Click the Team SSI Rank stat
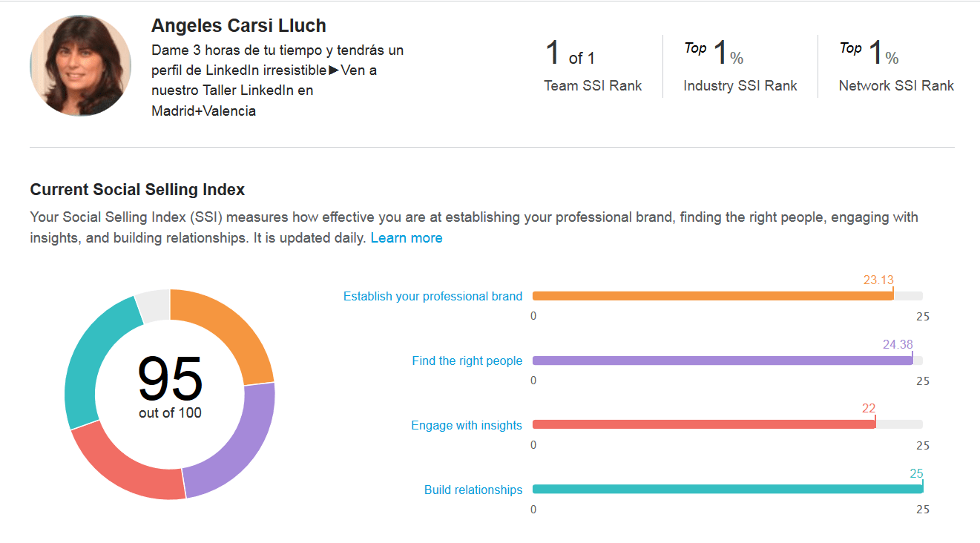980x543 pixels. (x=592, y=66)
